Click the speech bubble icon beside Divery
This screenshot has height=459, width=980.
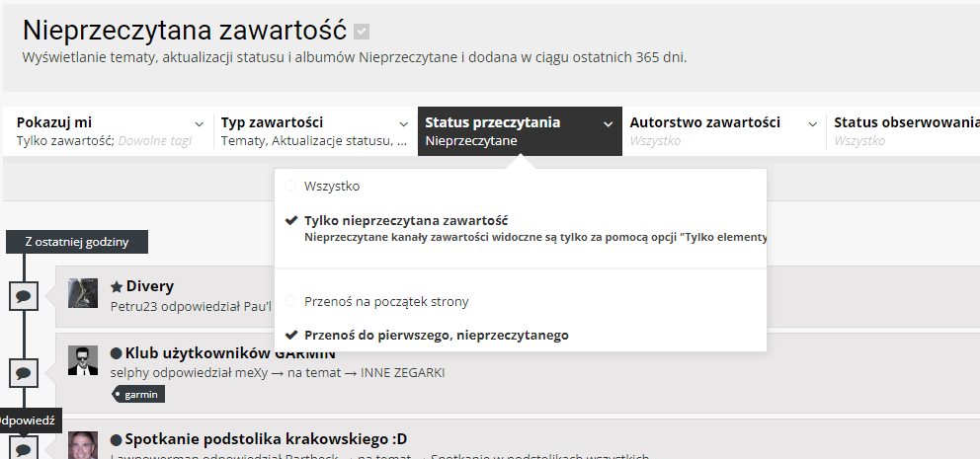pos(24,296)
